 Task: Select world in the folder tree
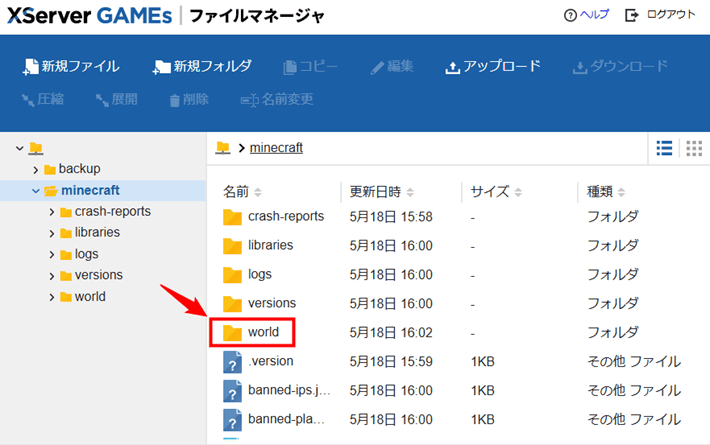[x=90, y=297]
